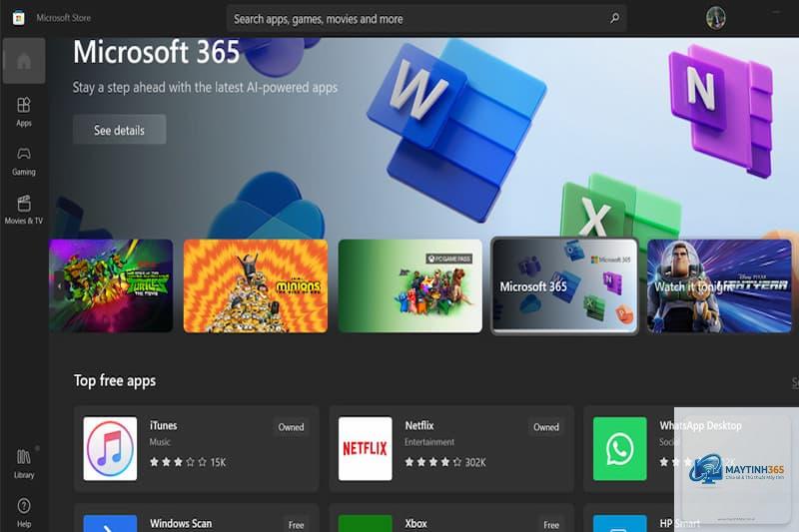Open the Gaming section

coord(23,161)
